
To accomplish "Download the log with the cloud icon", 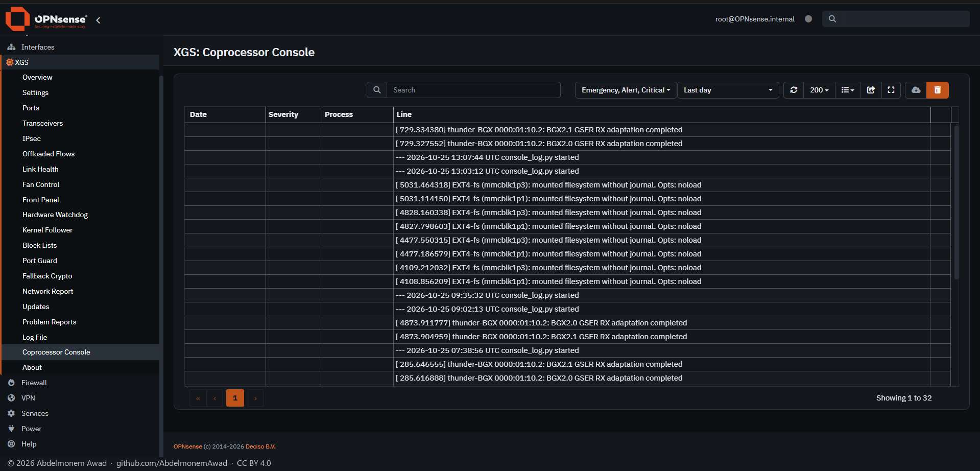I will (x=916, y=90).
